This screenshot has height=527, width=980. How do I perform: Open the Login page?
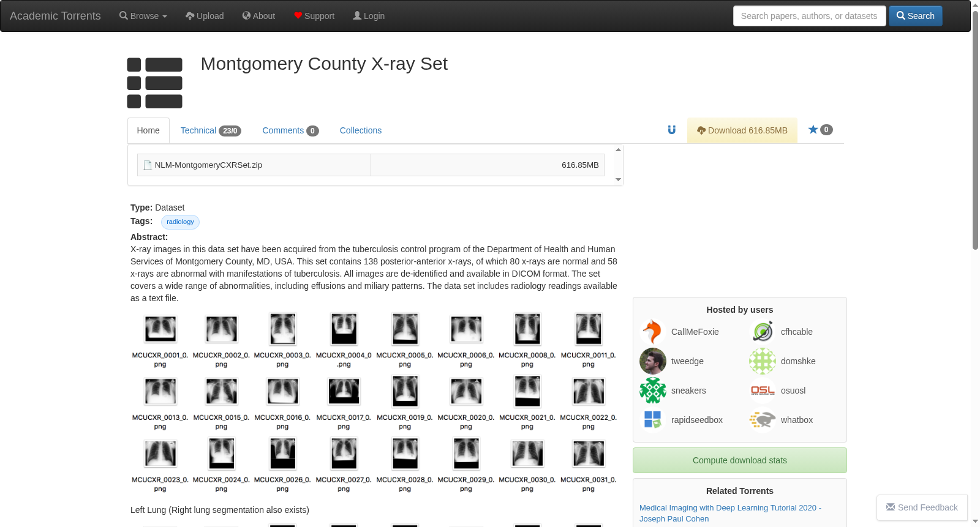tap(369, 16)
